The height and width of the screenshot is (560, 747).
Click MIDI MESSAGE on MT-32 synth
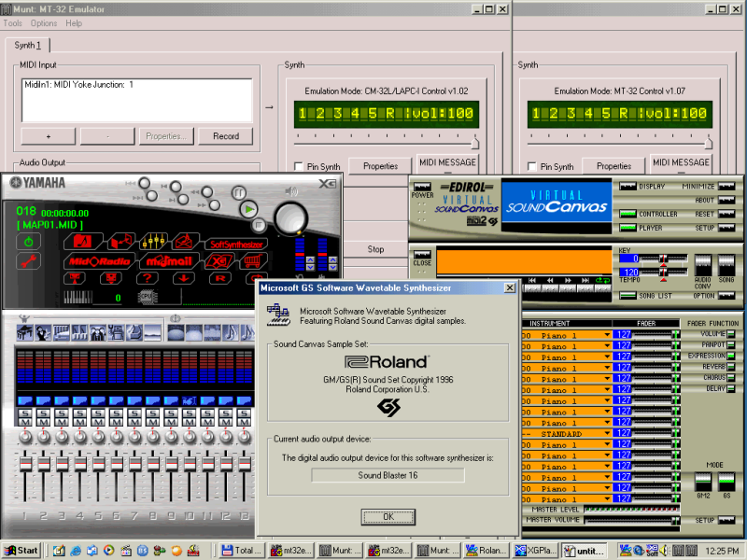[681, 162]
